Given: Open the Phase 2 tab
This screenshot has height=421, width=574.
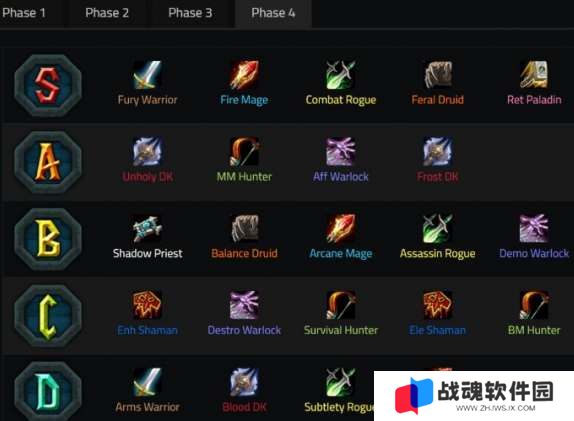Looking at the screenshot, I should (107, 13).
